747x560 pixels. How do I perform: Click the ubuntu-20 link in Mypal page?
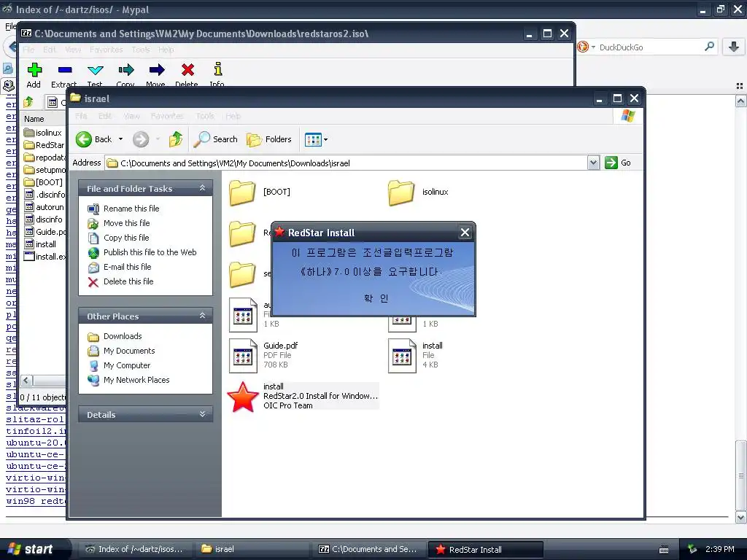point(36,443)
